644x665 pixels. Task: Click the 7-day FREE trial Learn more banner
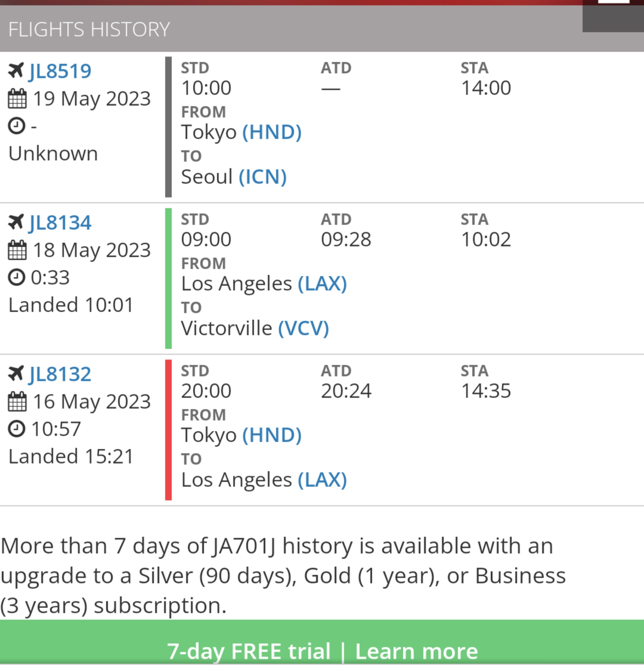pyautogui.click(x=322, y=643)
